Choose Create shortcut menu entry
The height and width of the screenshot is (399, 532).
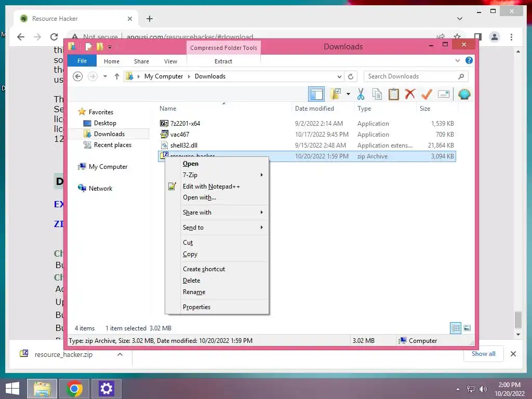(217, 269)
